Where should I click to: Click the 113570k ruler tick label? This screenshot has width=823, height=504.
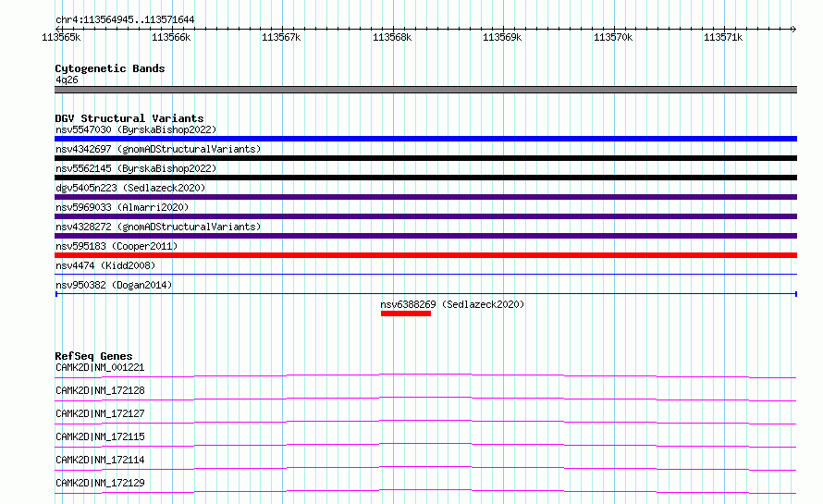click(x=613, y=37)
